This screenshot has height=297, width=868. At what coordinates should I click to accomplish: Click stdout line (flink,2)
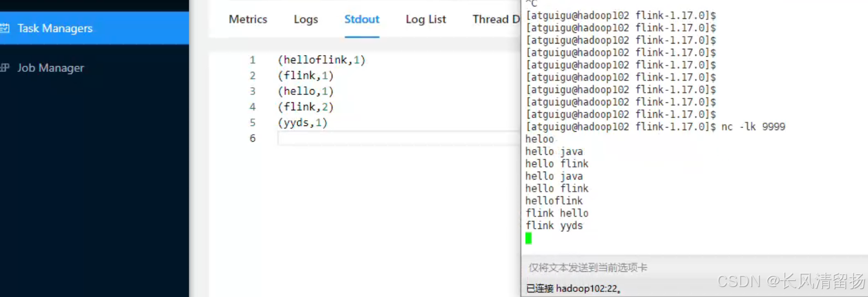306,107
